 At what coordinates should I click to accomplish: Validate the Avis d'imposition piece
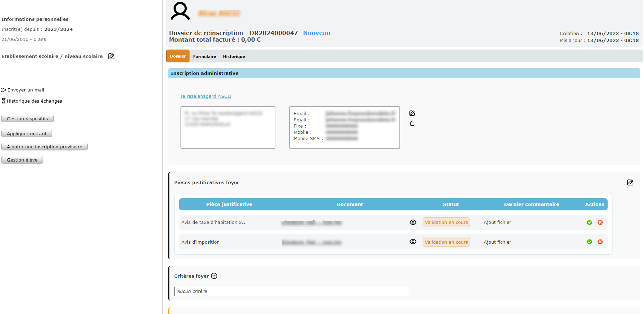(589, 242)
